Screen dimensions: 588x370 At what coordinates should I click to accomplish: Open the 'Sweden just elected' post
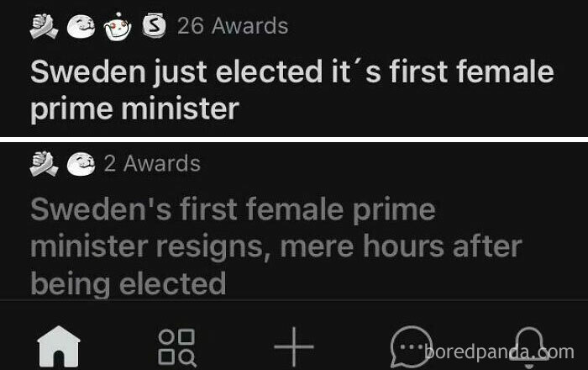pyautogui.click(x=291, y=72)
